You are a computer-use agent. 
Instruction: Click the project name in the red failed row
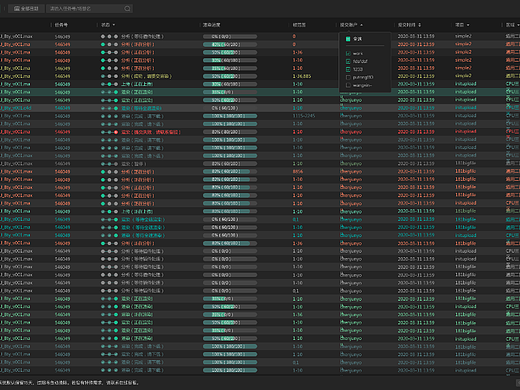click(x=466, y=132)
